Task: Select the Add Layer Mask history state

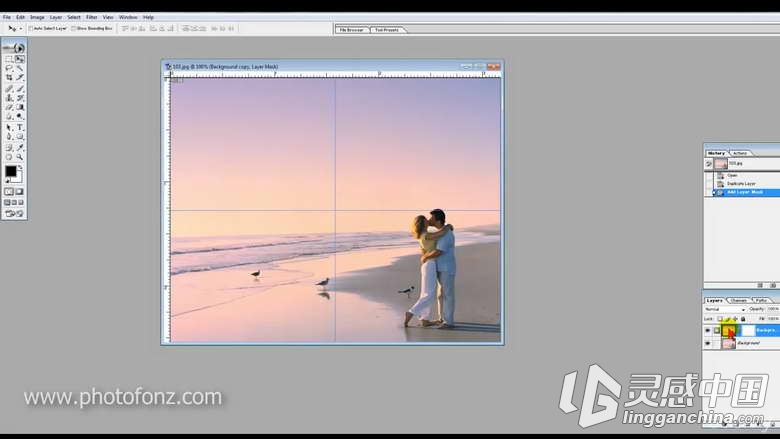Action: point(746,192)
